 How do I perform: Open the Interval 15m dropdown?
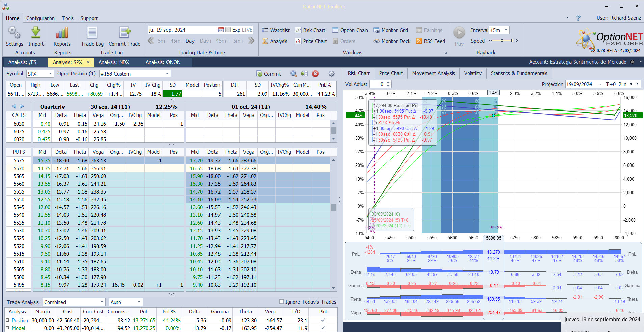point(506,30)
